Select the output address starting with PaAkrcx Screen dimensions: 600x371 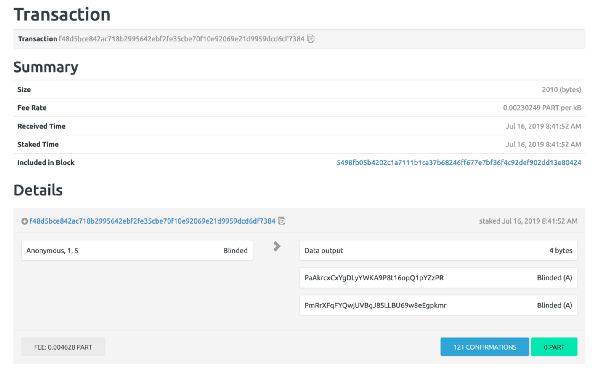[x=374, y=278]
